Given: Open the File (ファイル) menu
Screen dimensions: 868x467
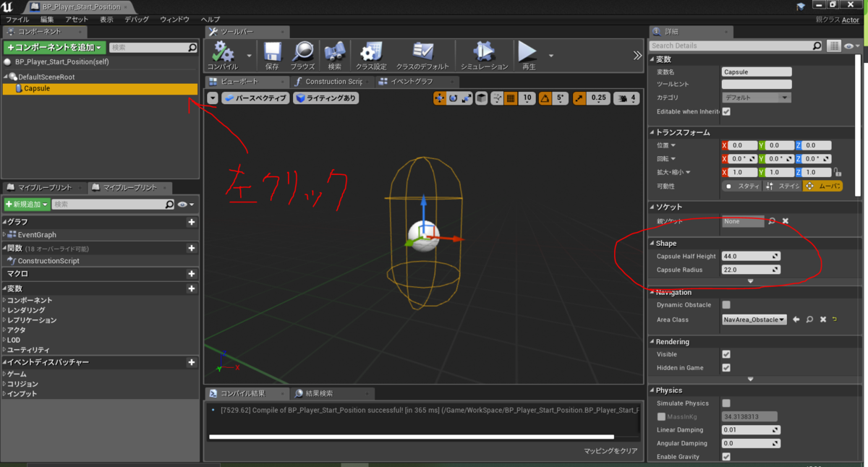Looking at the screenshot, I should point(17,20).
